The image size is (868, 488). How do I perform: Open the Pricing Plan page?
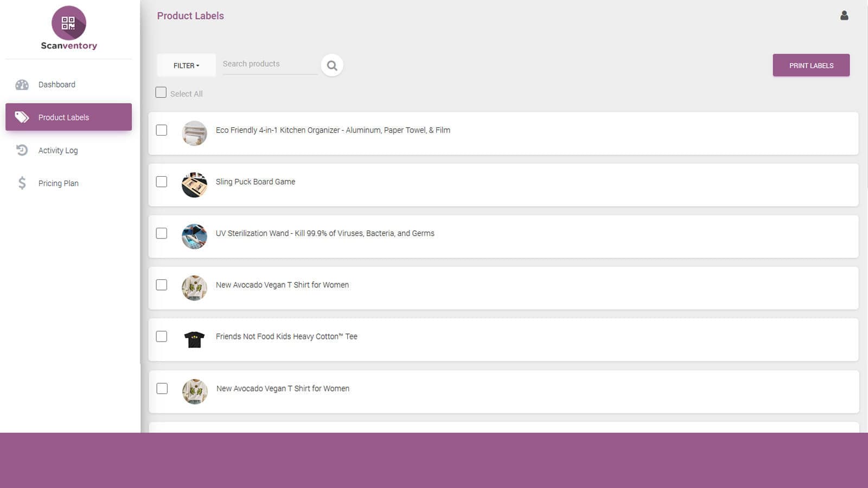58,183
